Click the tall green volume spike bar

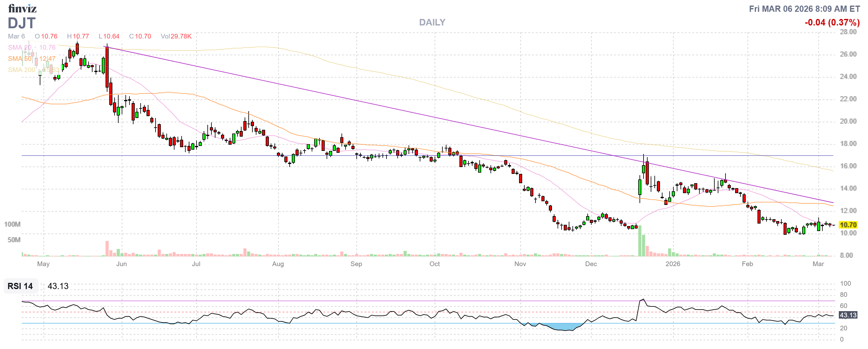pos(640,241)
